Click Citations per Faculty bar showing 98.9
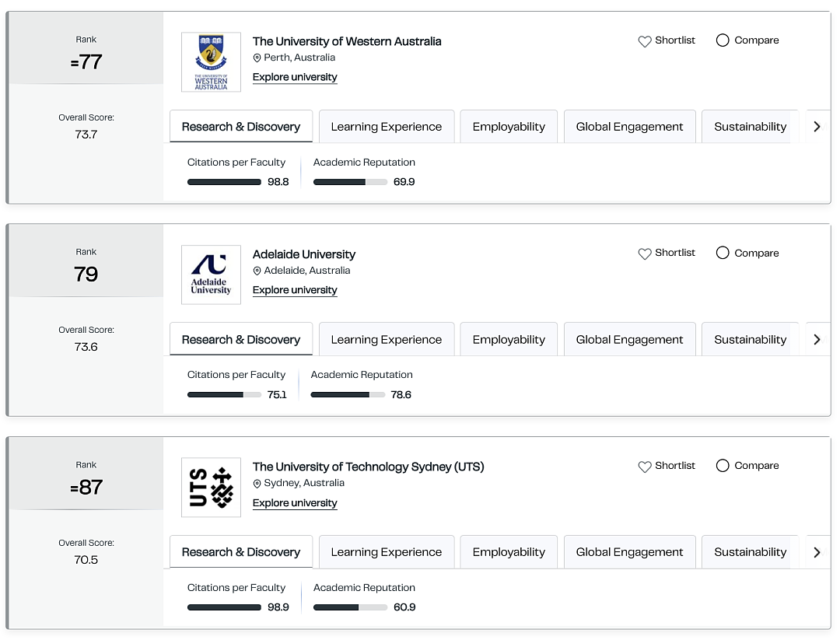This screenshot has height=640, width=840. (224, 607)
